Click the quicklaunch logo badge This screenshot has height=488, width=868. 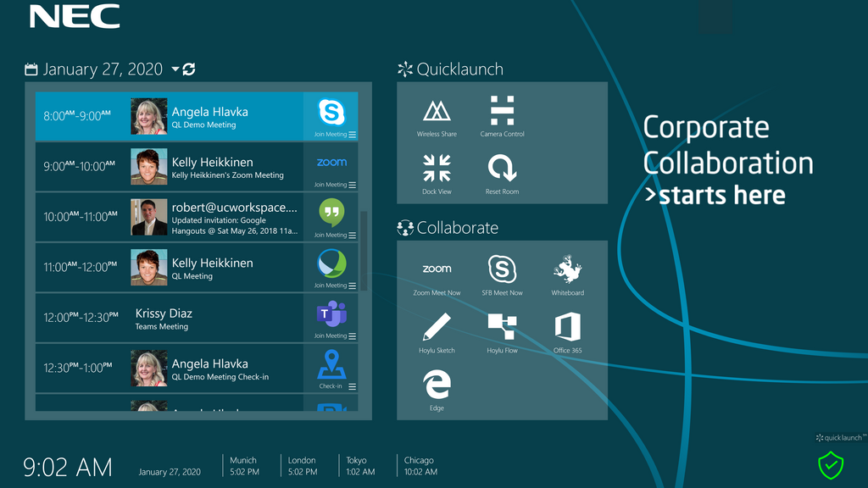[x=842, y=438]
